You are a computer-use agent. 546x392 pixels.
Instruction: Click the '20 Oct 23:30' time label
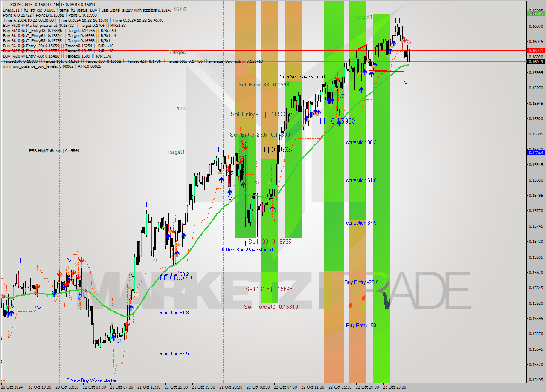[67, 387]
